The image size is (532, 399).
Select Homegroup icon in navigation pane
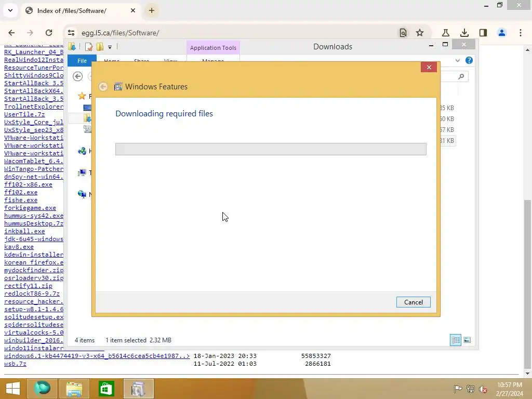pos(82,151)
